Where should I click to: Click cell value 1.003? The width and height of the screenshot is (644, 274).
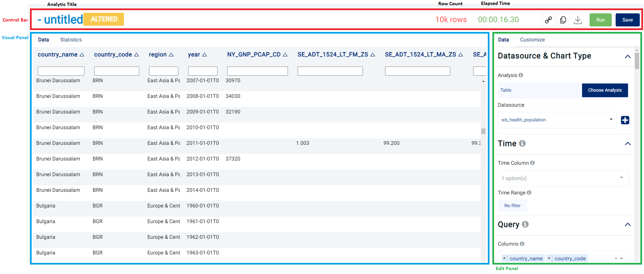tap(303, 143)
